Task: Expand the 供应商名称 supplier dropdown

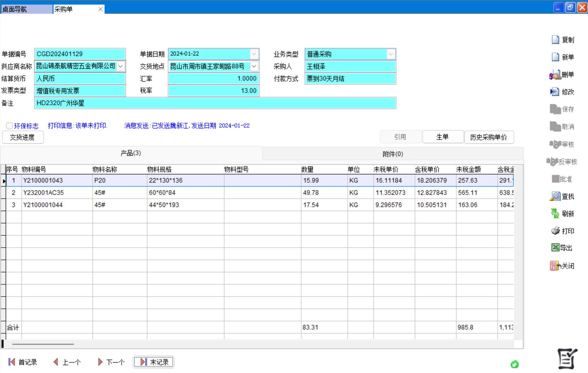Action: [x=120, y=66]
